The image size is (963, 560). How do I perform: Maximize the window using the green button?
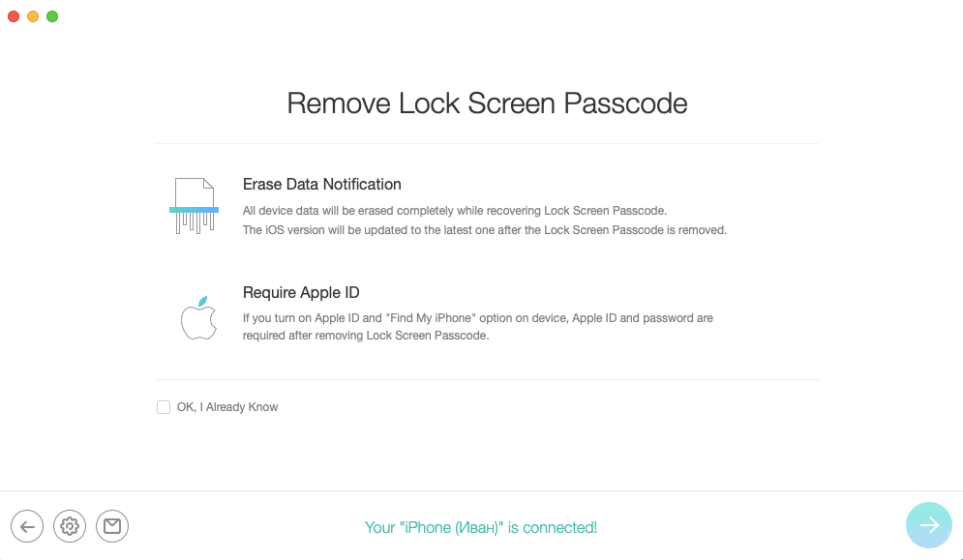pyautogui.click(x=52, y=16)
